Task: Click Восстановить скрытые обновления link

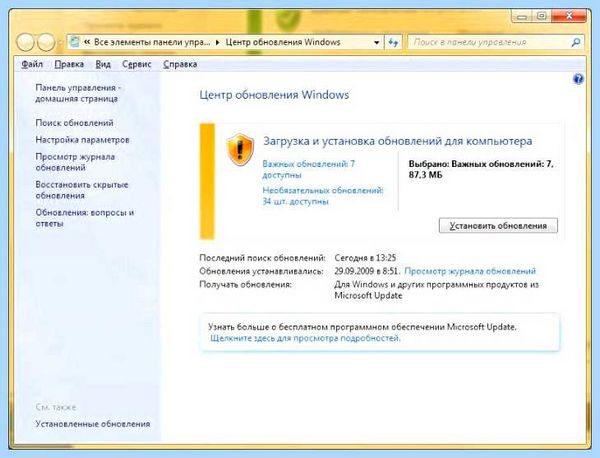Action: [82, 190]
